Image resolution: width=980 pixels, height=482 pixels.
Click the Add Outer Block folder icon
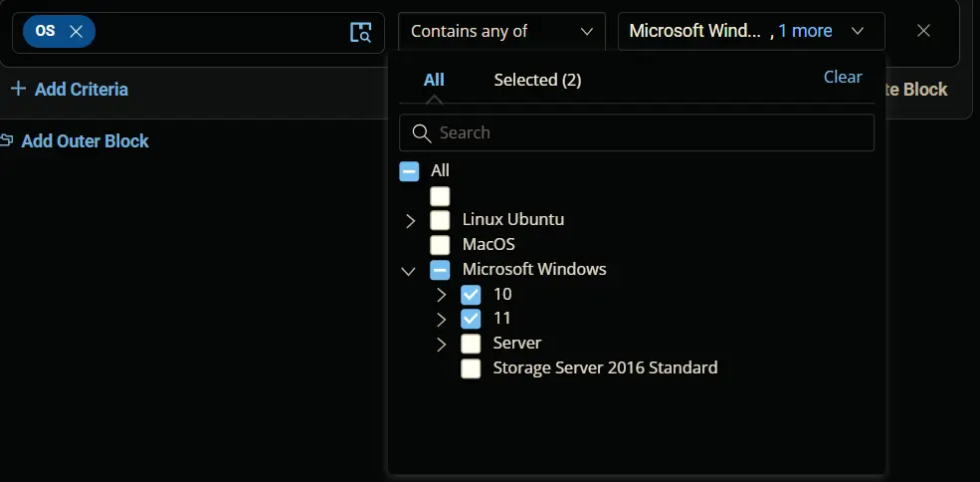point(7,140)
